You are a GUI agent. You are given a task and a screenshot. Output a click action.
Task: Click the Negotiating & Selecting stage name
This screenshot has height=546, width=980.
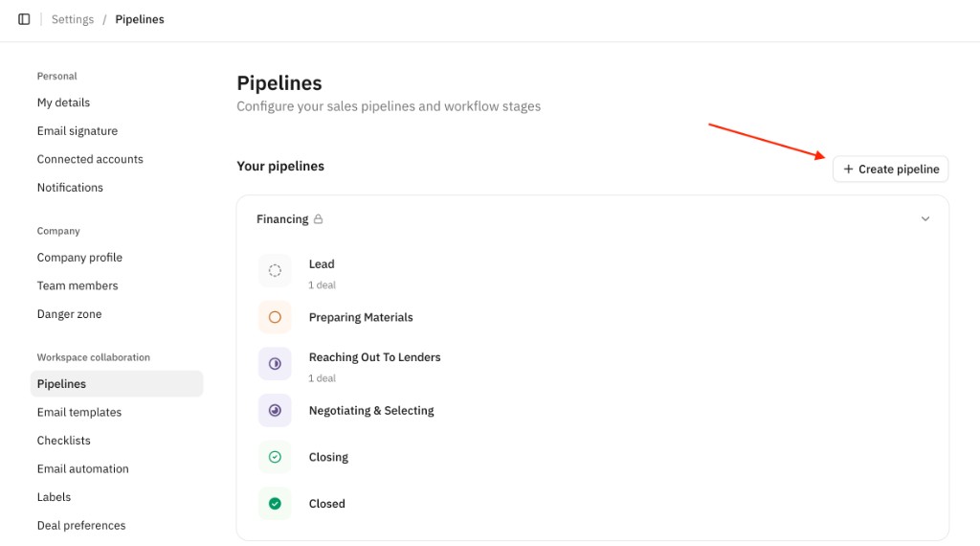(x=371, y=410)
